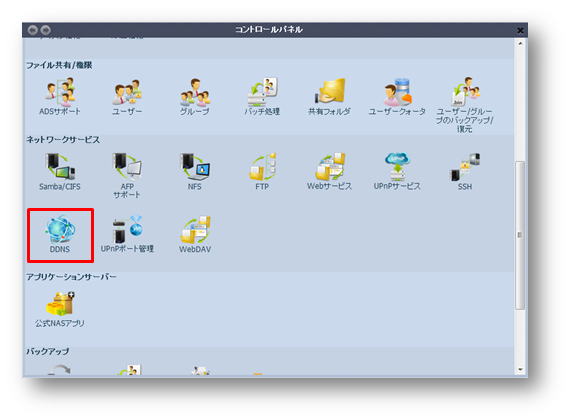Open the SSH service icon

point(465,172)
